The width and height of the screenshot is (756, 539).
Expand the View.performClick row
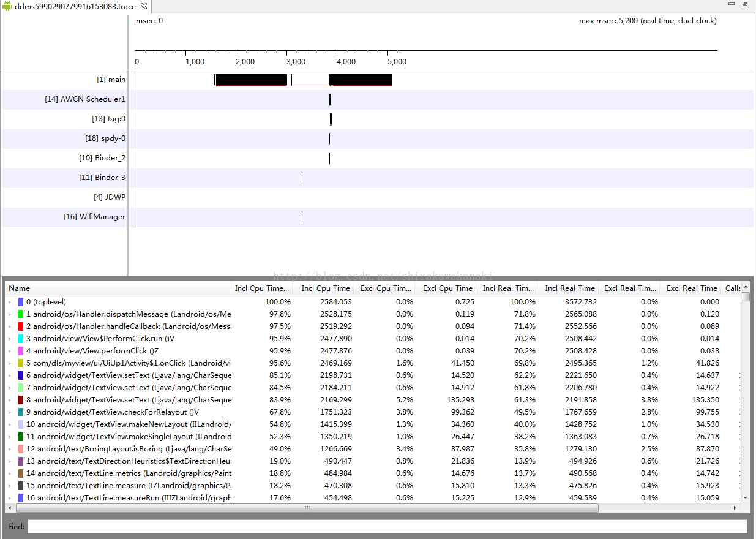10,351
